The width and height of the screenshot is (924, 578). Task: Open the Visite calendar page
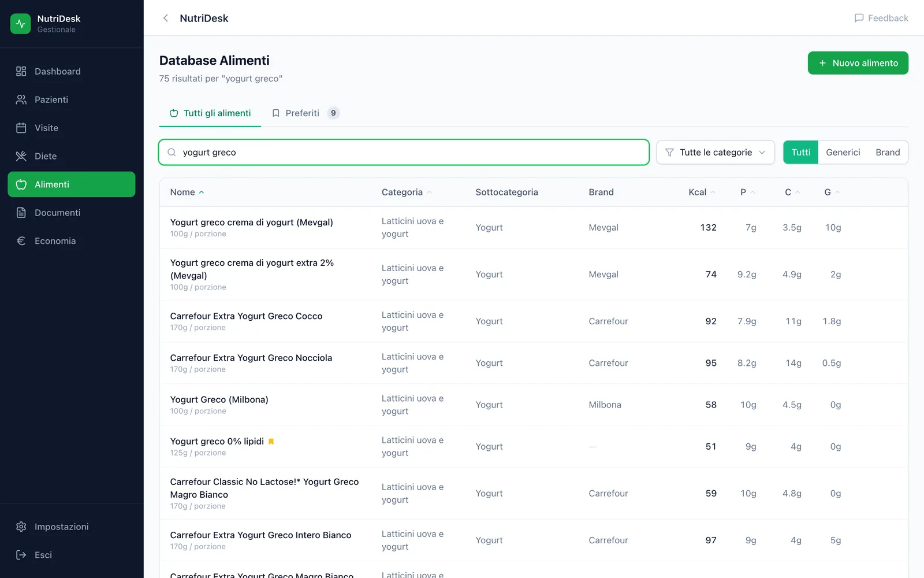click(x=72, y=128)
